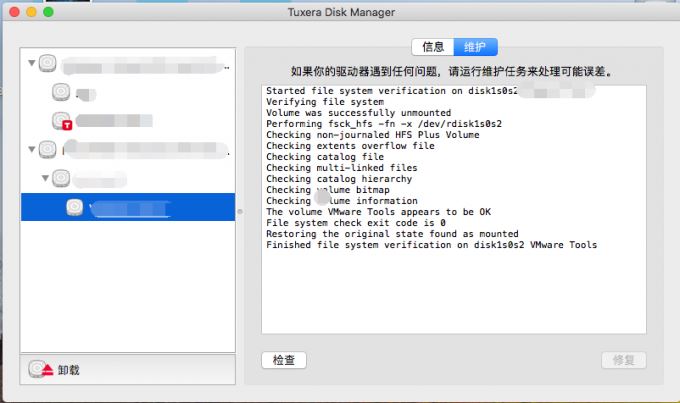Select the highlighted row in disk list
The height and width of the screenshot is (403, 680).
pyautogui.click(x=150, y=207)
